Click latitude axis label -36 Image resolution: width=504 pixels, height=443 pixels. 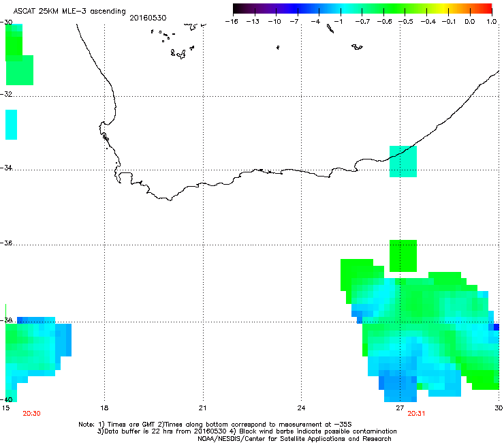pos(6,243)
